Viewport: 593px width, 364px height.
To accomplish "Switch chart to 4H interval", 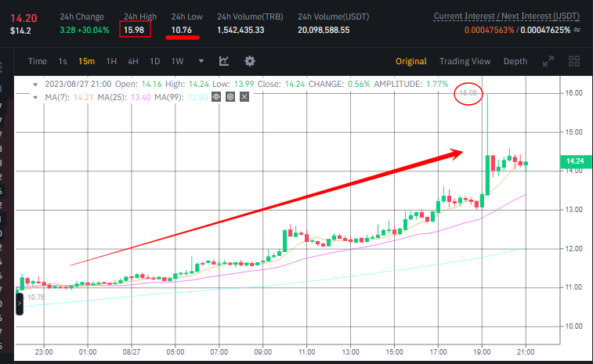I will [x=133, y=61].
